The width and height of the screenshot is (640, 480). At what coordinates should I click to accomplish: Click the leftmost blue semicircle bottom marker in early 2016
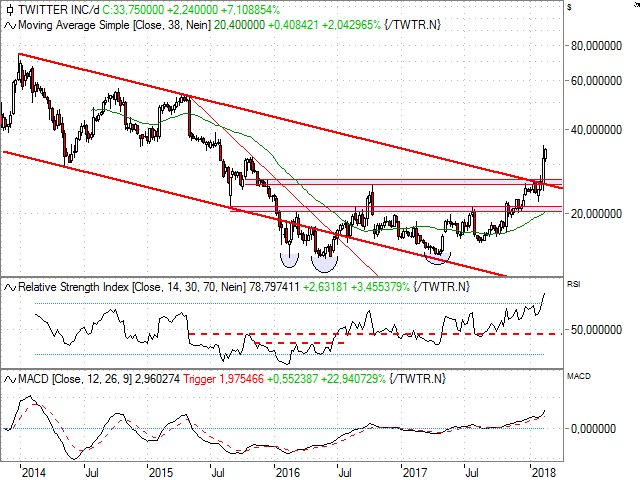point(289,260)
